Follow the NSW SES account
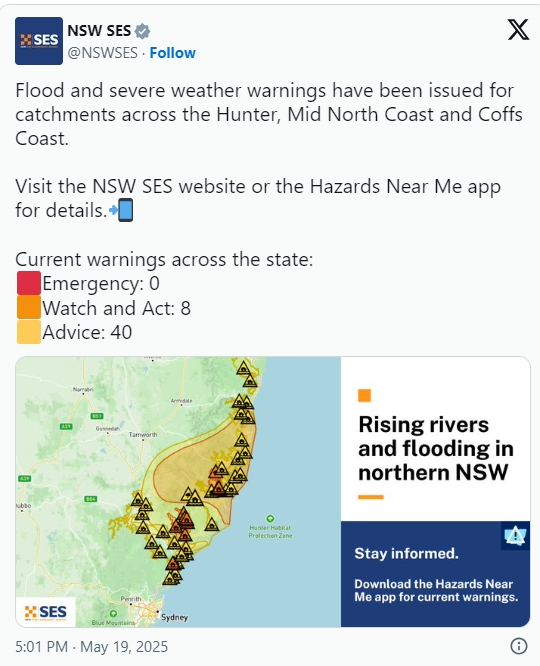The image size is (540, 666). pos(172,53)
